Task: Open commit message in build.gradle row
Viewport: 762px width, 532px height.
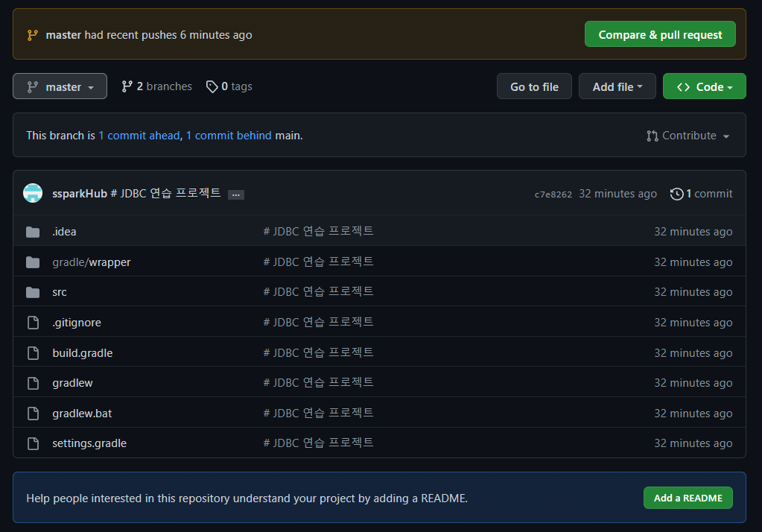Action: click(318, 352)
